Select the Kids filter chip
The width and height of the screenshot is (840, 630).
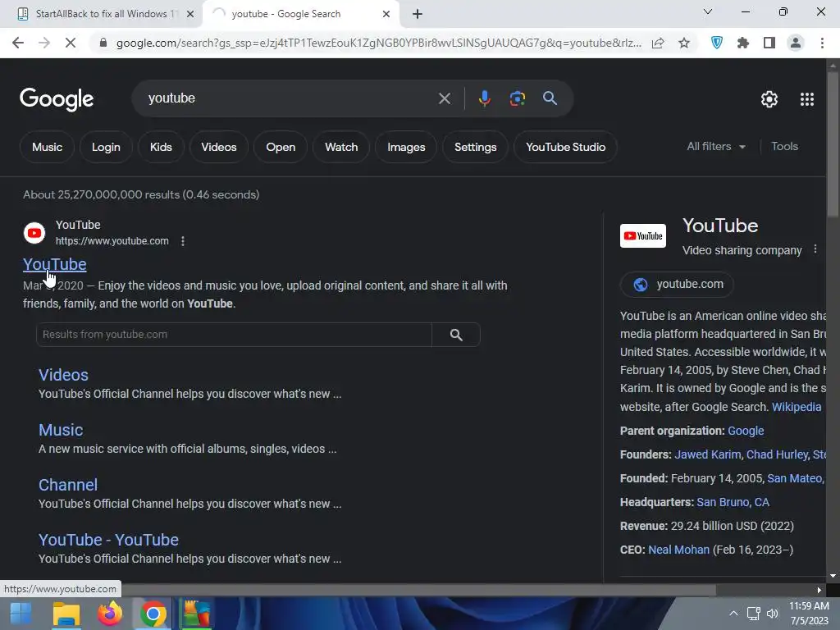pos(161,147)
